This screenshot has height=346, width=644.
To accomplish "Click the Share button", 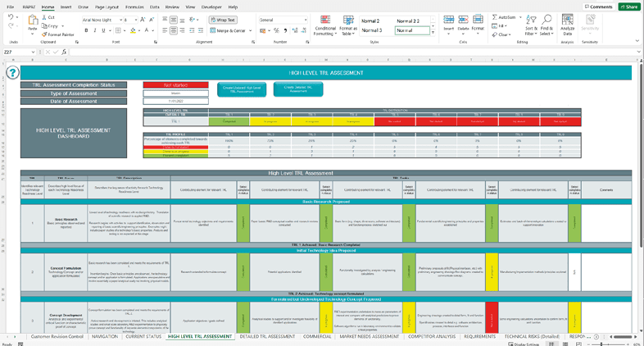I will point(628,7).
